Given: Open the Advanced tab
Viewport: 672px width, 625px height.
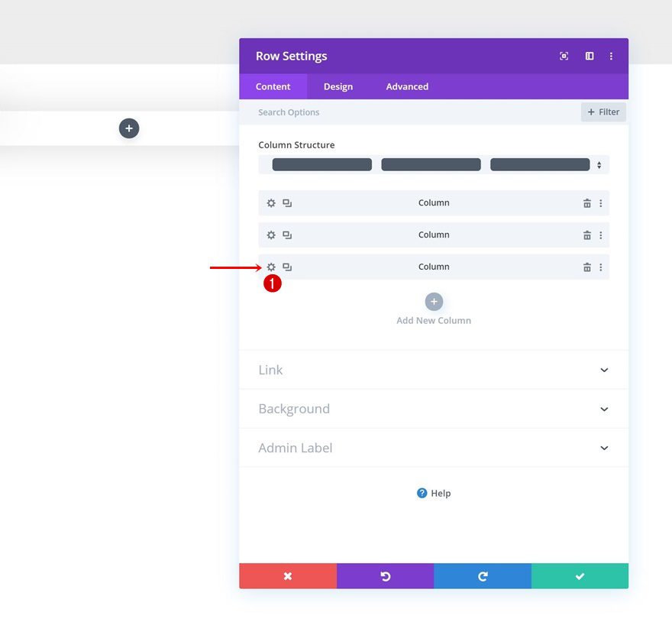Looking at the screenshot, I should point(406,86).
